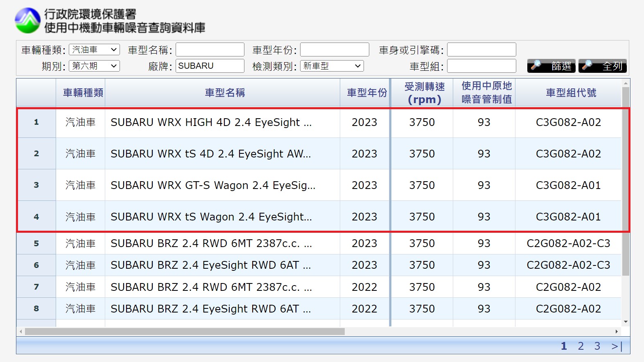This screenshot has height=362, width=644.
Task: Jump to the last page with >|
Action: 617,346
